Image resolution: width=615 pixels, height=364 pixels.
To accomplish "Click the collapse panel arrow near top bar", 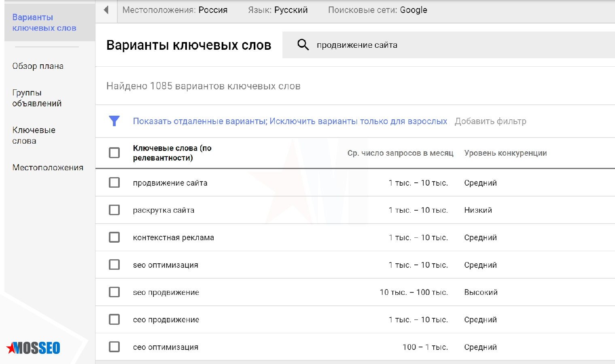I will coord(106,10).
